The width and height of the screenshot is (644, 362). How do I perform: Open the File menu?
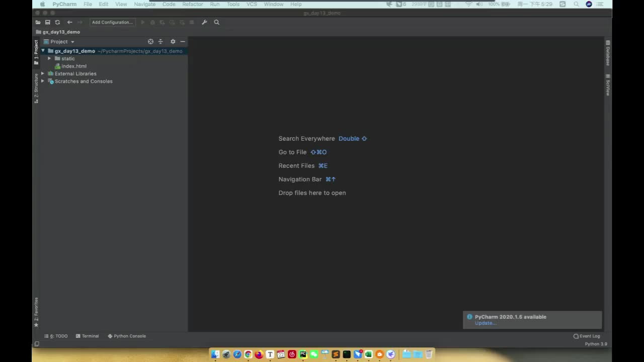click(x=88, y=4)
